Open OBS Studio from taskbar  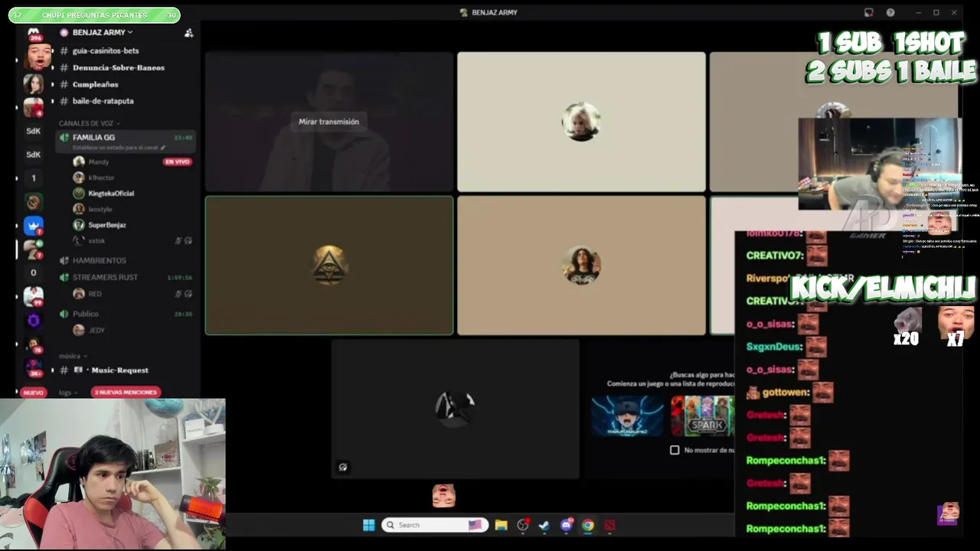[523, 525]
